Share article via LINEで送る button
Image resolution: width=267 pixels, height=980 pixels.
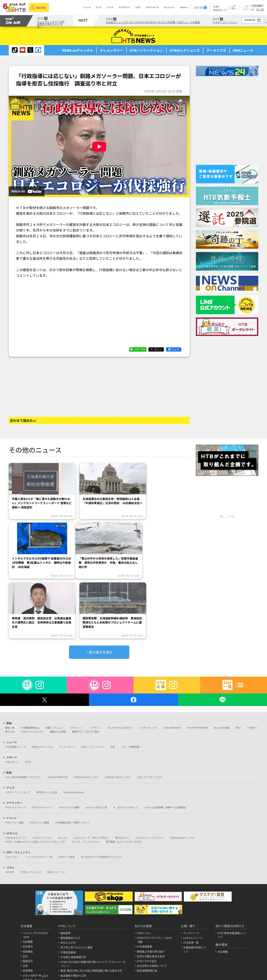[x=138, y=349]
